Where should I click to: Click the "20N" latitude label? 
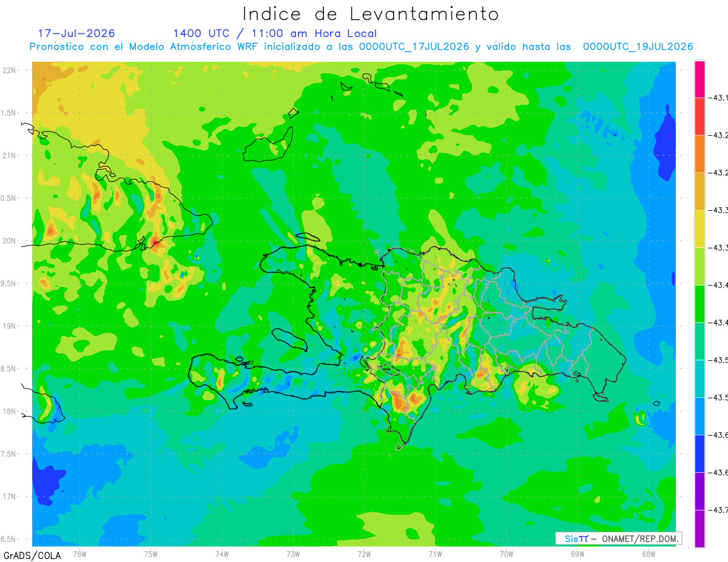coord(10,241)
